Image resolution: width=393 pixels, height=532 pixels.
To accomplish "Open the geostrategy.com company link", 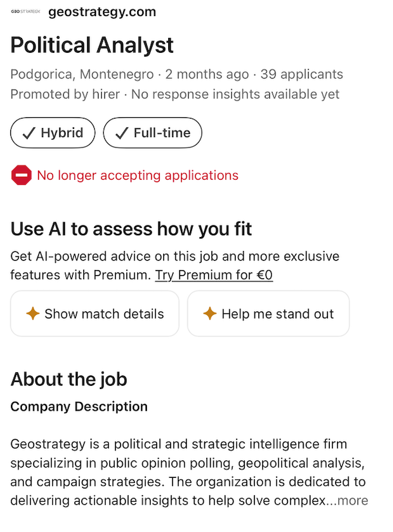I will coord(102,12).
